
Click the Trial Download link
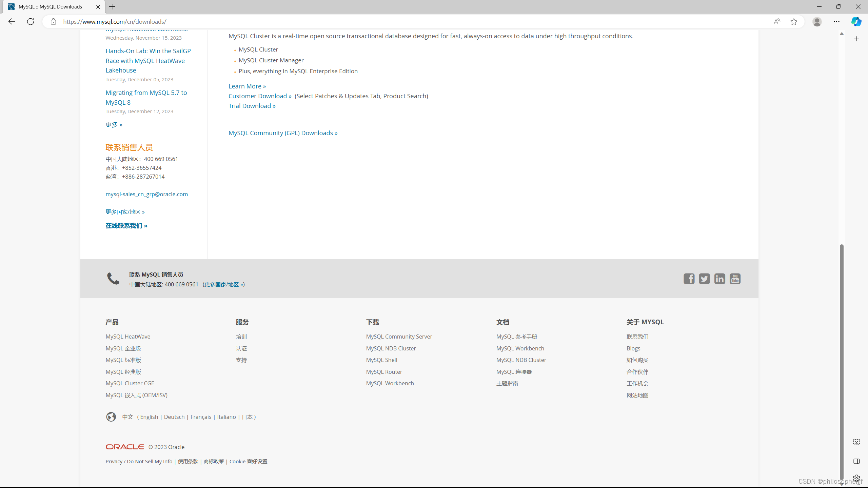(252, 106)
